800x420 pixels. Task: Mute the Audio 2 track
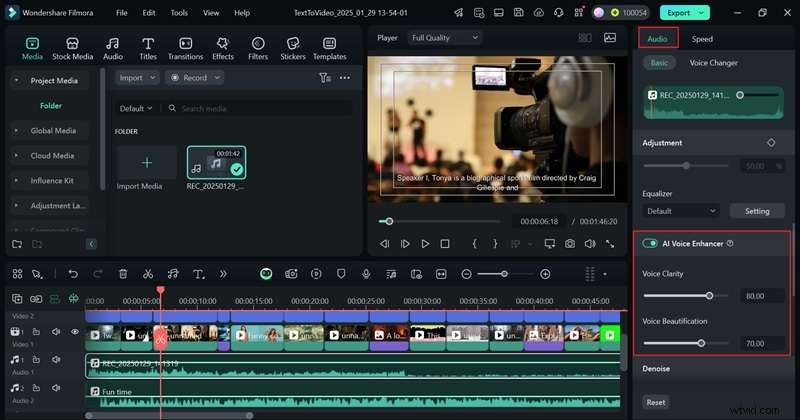click(56, 388)
